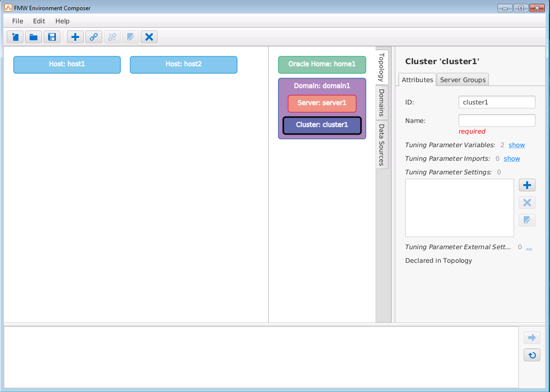Select the Host: host2 box

184,65
